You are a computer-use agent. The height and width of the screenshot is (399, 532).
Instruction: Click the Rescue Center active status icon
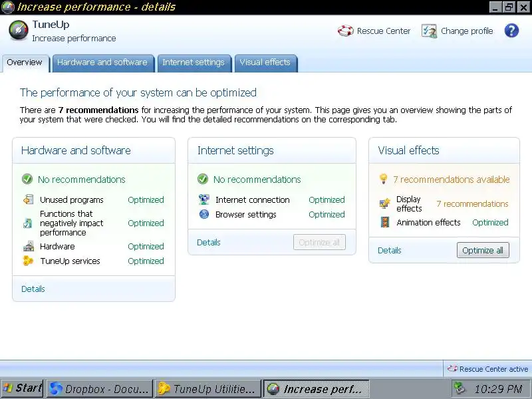[452, 368]
